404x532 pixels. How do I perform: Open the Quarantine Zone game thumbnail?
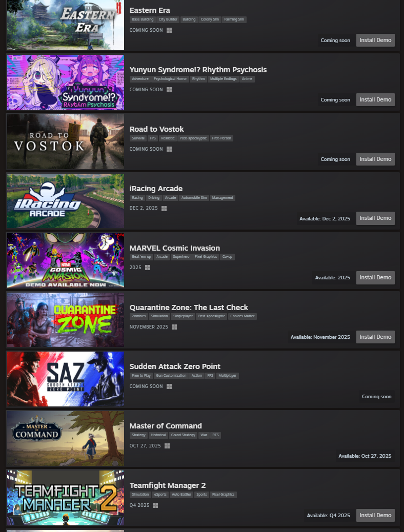(66, 320)
